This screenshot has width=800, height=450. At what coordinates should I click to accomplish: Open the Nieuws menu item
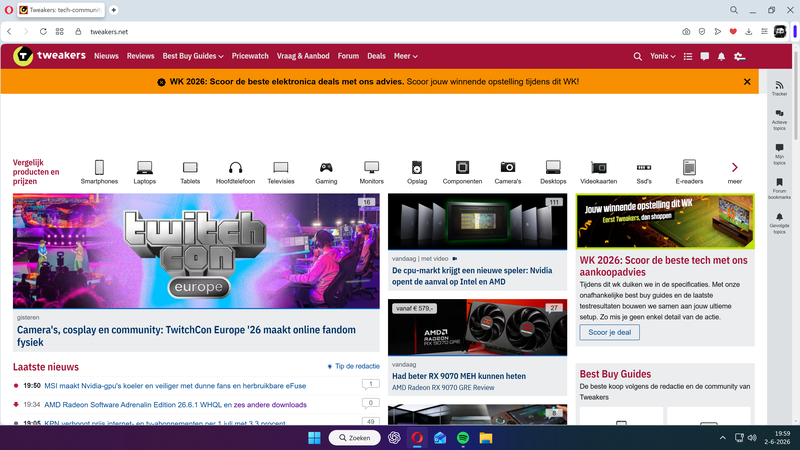click(106, 56)
